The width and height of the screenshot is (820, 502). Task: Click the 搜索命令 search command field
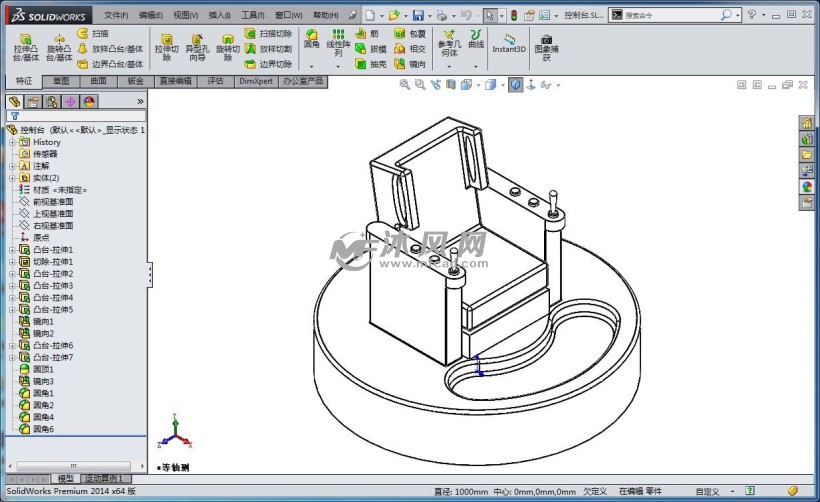coord(670,16)
